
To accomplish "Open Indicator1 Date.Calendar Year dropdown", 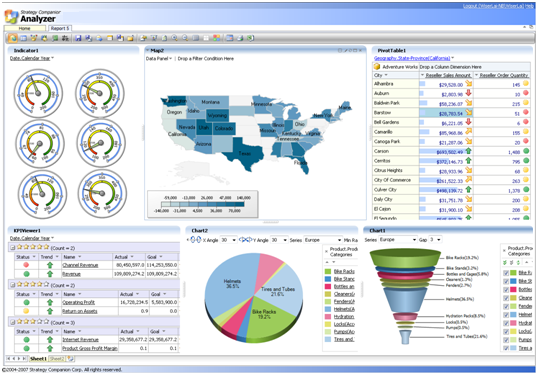I will pos(52,58).
